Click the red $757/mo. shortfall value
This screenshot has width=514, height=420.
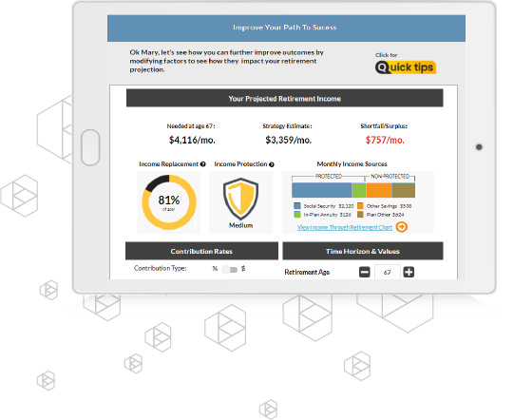385,140
